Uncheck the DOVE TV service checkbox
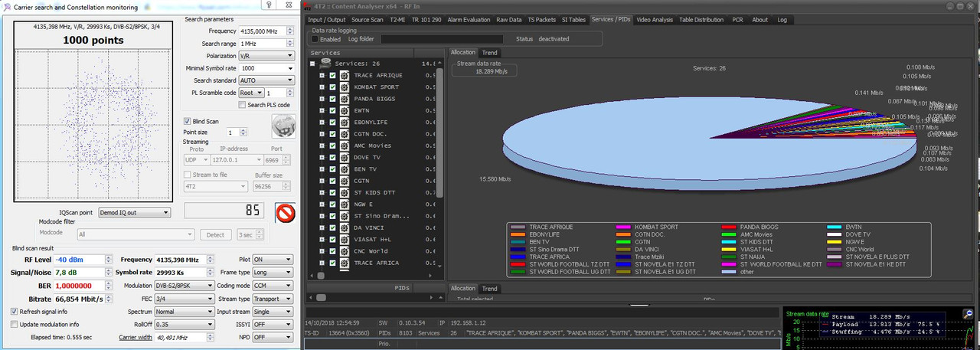Screen dimensions: 980x350 pyautogui.click(x=332, y=158)
